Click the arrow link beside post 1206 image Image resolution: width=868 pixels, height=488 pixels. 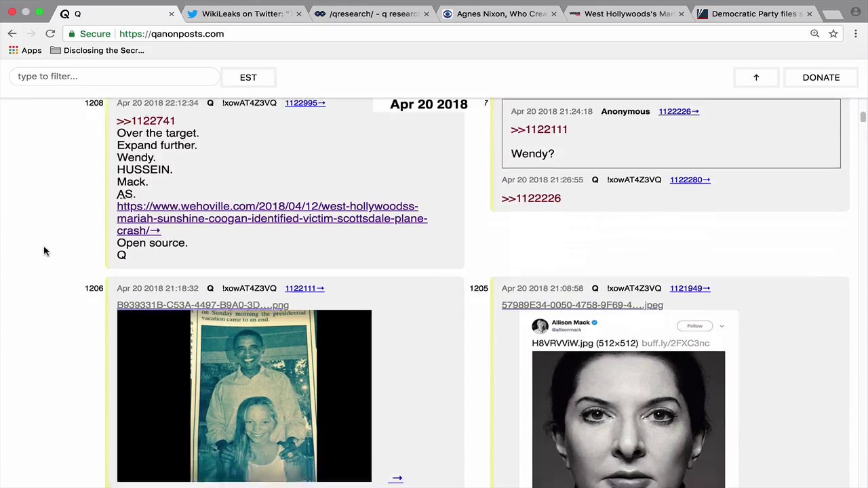tap(396, 479)
